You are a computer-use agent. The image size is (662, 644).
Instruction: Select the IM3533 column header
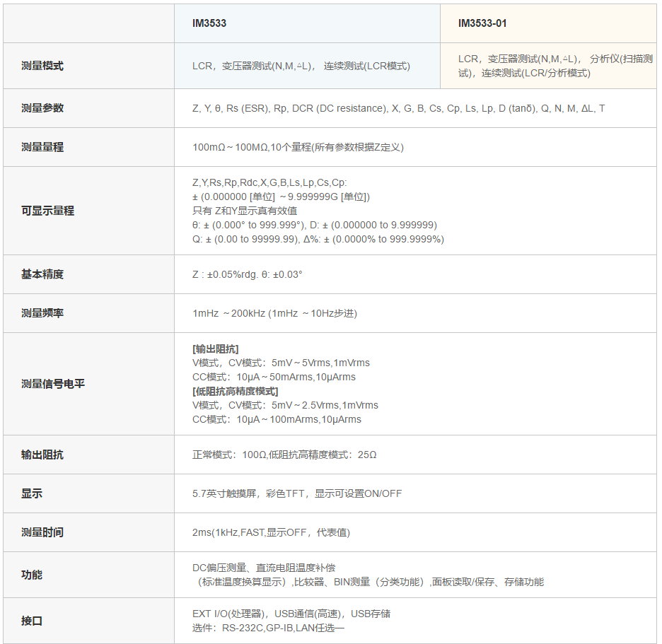209,23
